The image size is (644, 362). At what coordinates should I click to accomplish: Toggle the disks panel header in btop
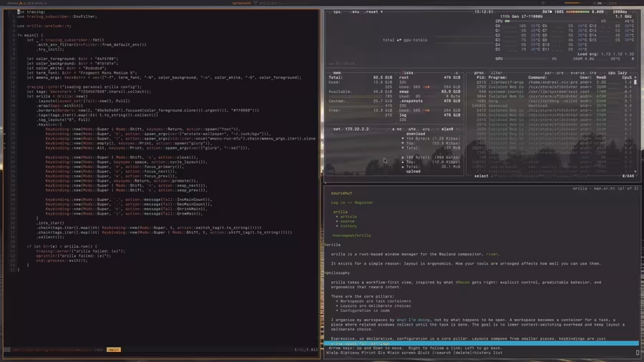(x=409, y=73)
